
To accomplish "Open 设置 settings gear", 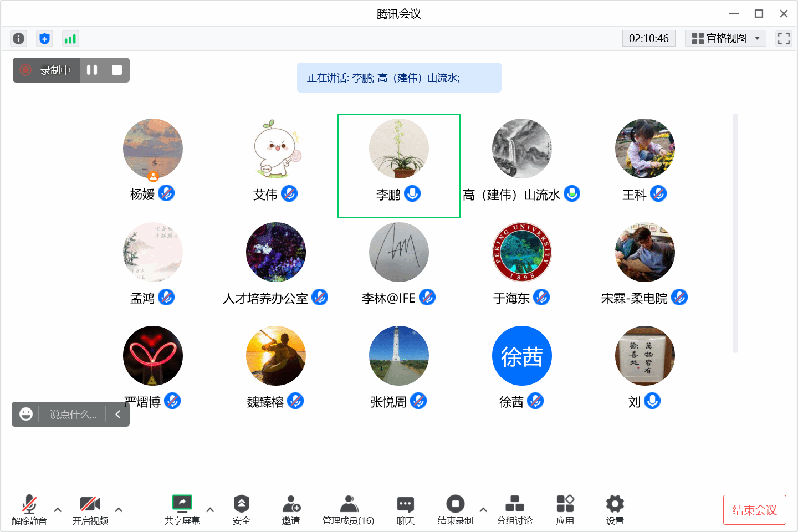I will click(x=615, y=509).
